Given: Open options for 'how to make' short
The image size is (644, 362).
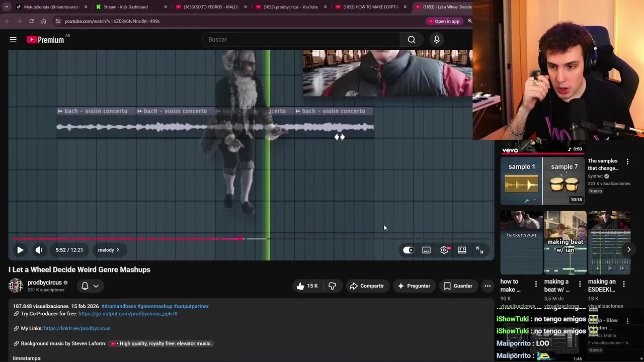Looking at the screenshot, I should tap(536, 284).
